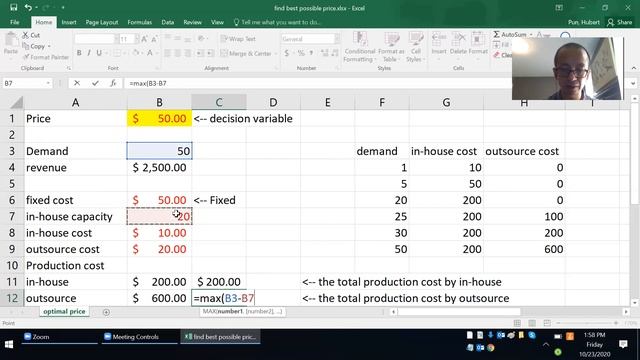Apply the Accounting dollar number format
Viewport: 640px width, 360px height.
pos(287,53)
